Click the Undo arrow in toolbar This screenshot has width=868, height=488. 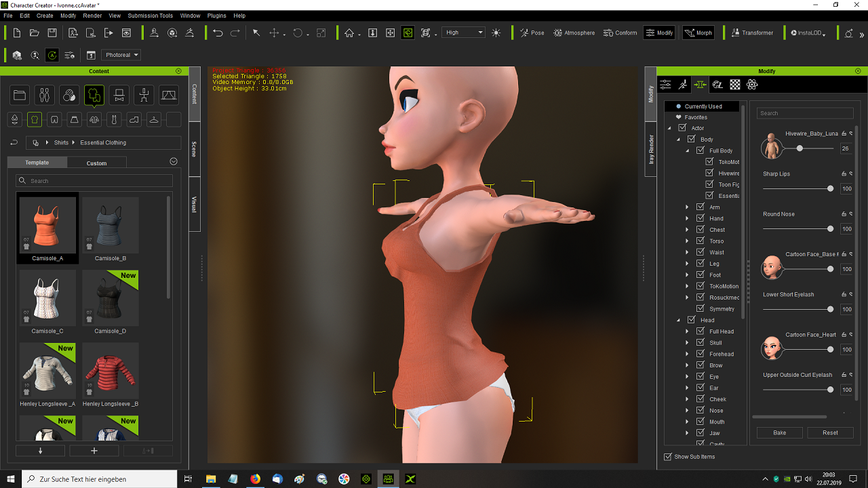pos(218,33)
